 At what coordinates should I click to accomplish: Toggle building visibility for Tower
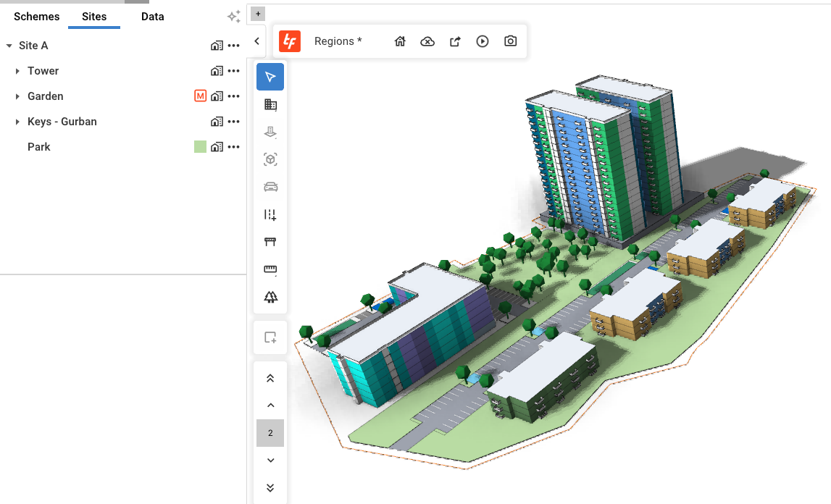pyautogui.click(x=217, y=71)
